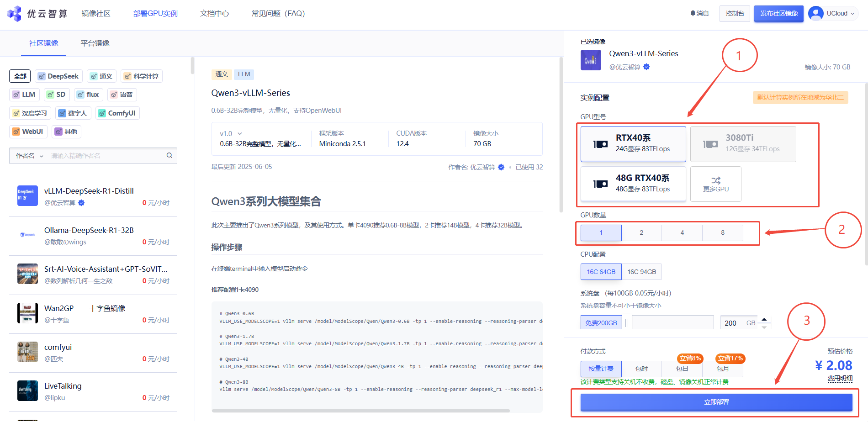Screen dimensions: 868x422
Task: Click the 优云智算 logo icon
Action: [14, 14]
